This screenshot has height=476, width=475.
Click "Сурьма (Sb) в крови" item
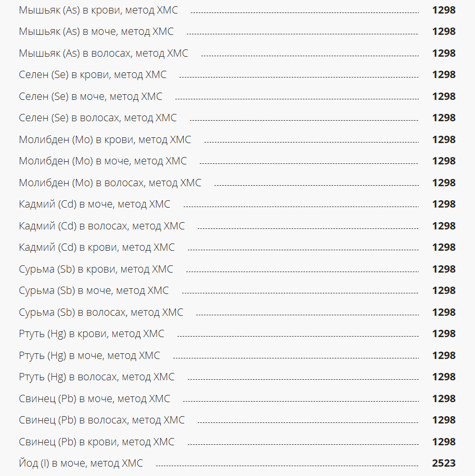pos(96,269)
